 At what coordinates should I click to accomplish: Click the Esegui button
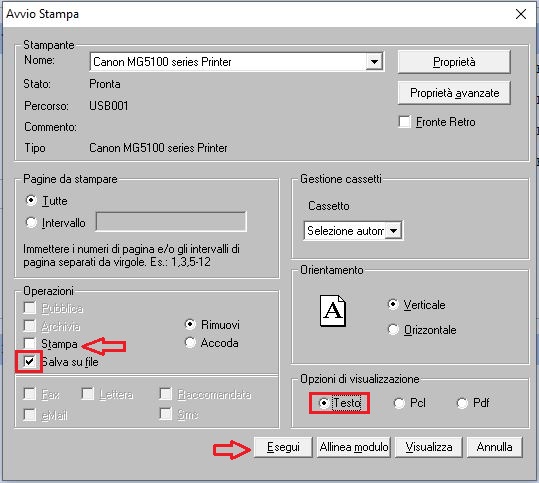[x=283, y=447]
